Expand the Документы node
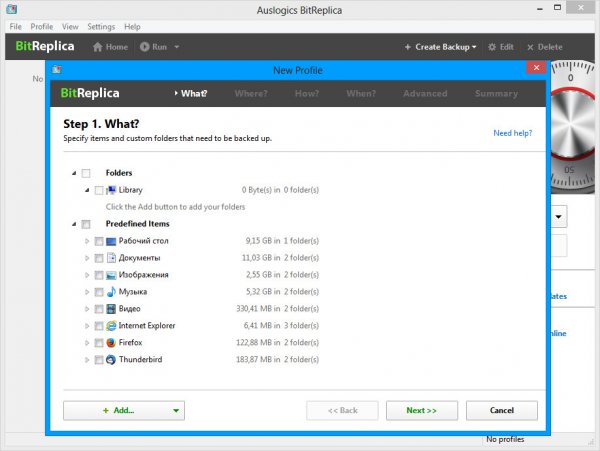The width and height of the screenshot is (600, 451). [x=87, y=258]
